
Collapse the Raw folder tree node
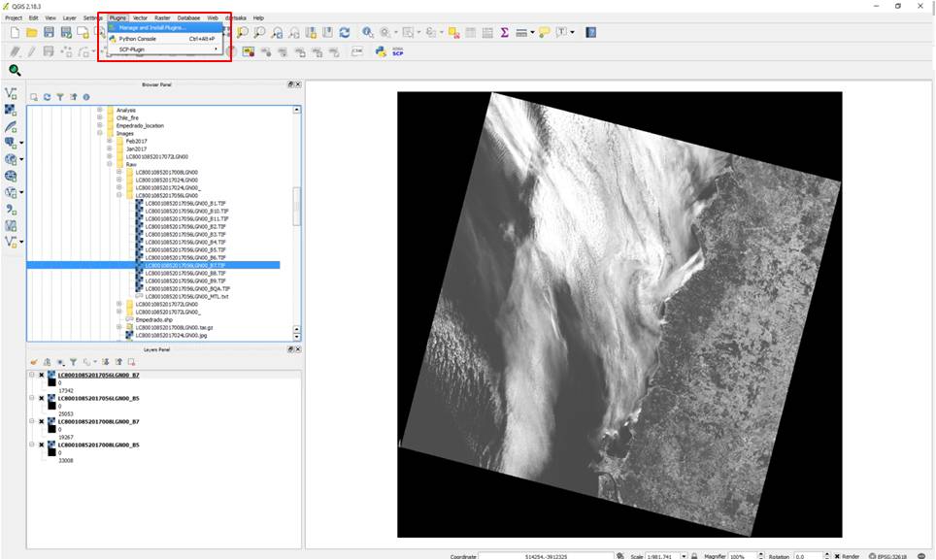(x=109, y=165)
